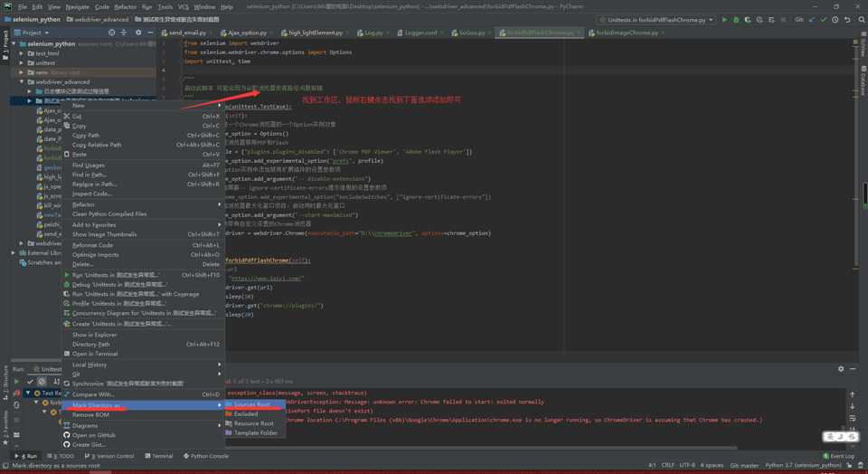Image resolution: width=868 pixels, height=474 pixels.
Task: Click Git: master branch widget
Action: tap(744, 466)
